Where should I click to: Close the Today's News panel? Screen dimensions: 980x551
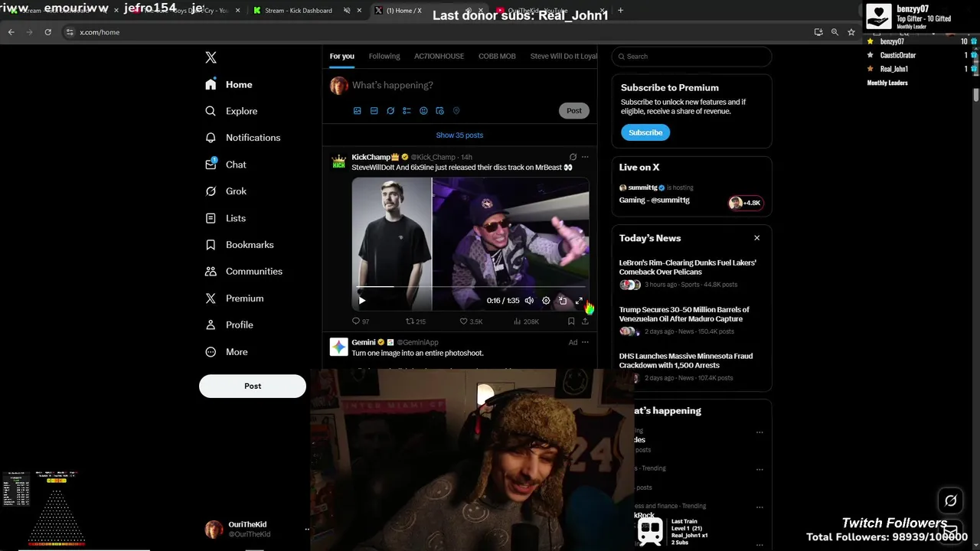click(x=756, y=238)
